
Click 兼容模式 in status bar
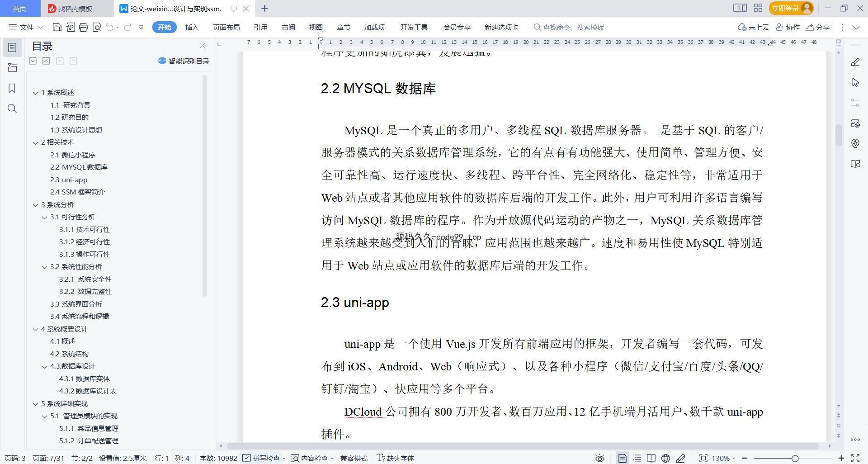354,458
